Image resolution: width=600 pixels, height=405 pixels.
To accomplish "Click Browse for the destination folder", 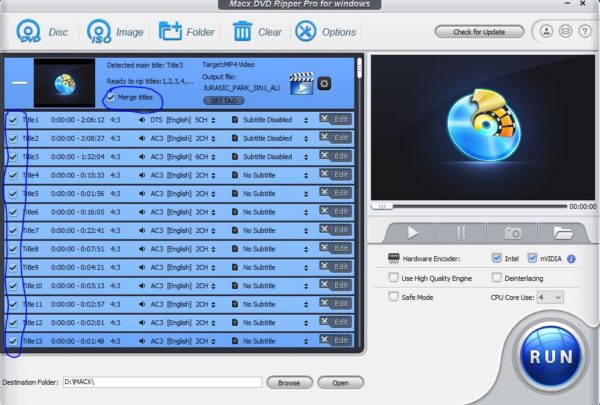I will point(289,382).
